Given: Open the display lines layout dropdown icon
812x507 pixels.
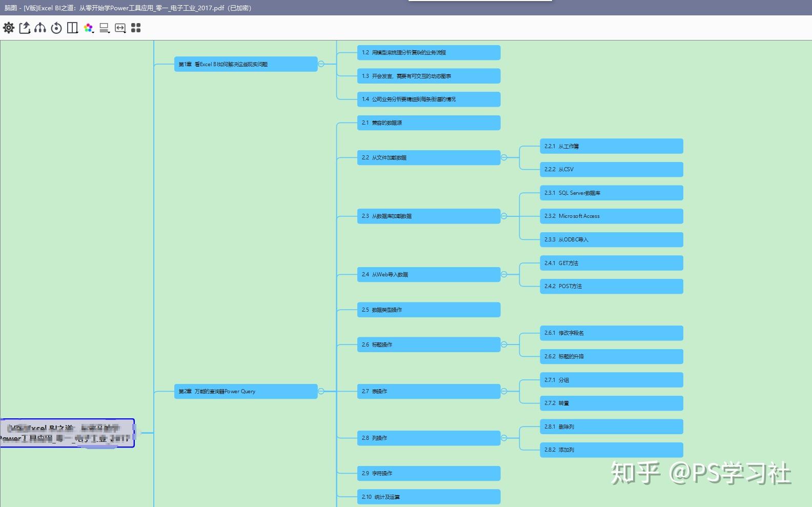Looking at the screenshot, I should click(105, 28).
